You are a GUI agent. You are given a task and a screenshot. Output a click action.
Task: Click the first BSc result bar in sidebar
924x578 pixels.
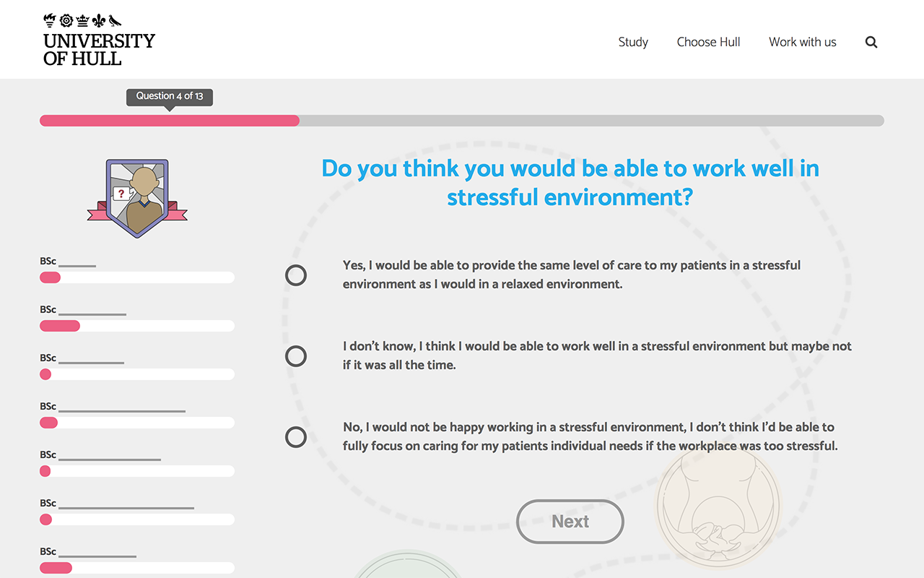click(136, 277)
